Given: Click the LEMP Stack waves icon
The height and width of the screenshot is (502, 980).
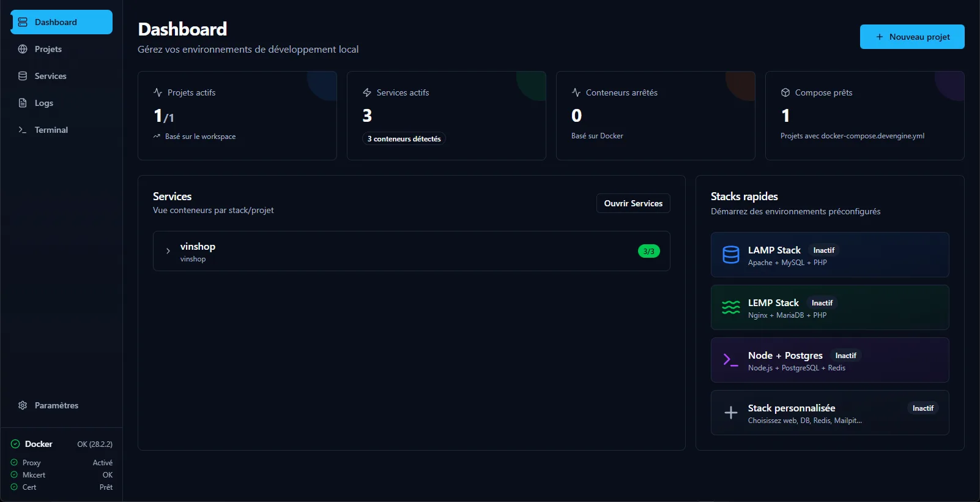Looking at the screenshot, I should tap(731, 307).
